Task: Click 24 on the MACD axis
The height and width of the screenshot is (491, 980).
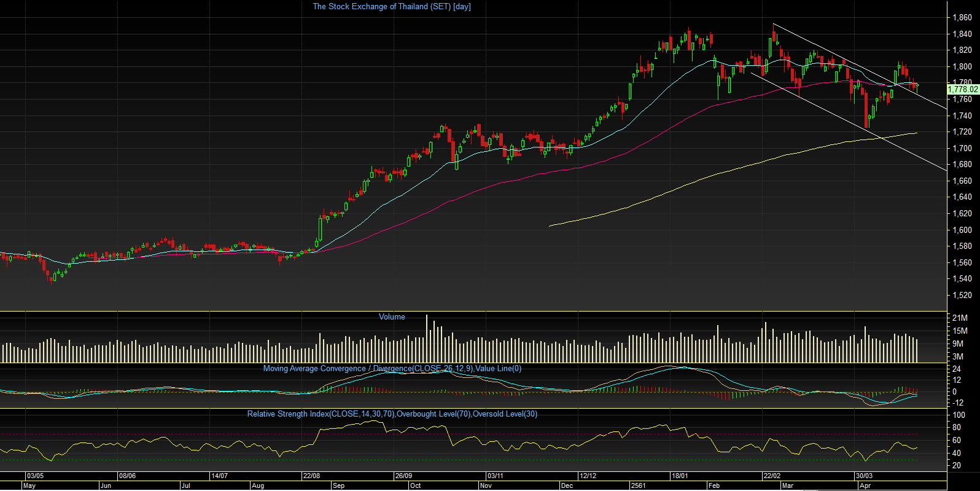Action: pyautogui.click(x=957, y=369)
